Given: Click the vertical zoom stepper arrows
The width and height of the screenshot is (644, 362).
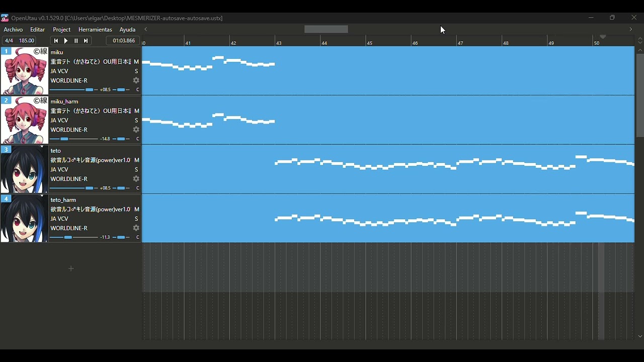Looking at the screenshot, I should [x=640, y=40].
